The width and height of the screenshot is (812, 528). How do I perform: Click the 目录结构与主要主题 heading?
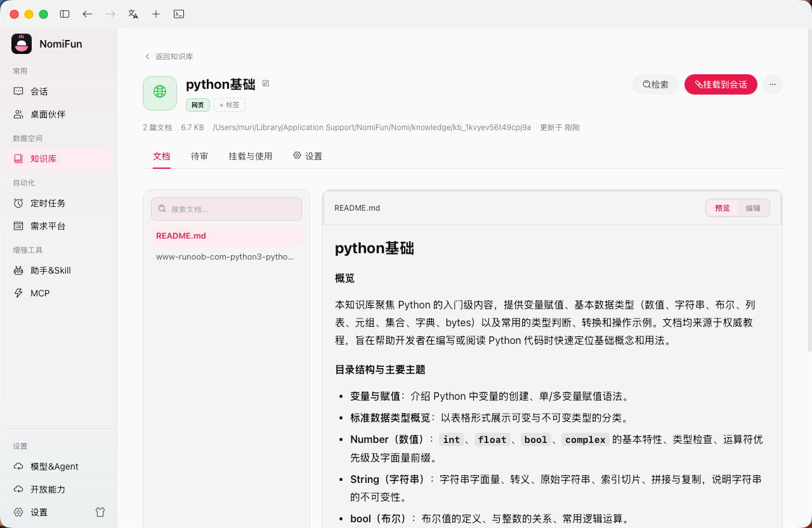[x=380, y=370]
